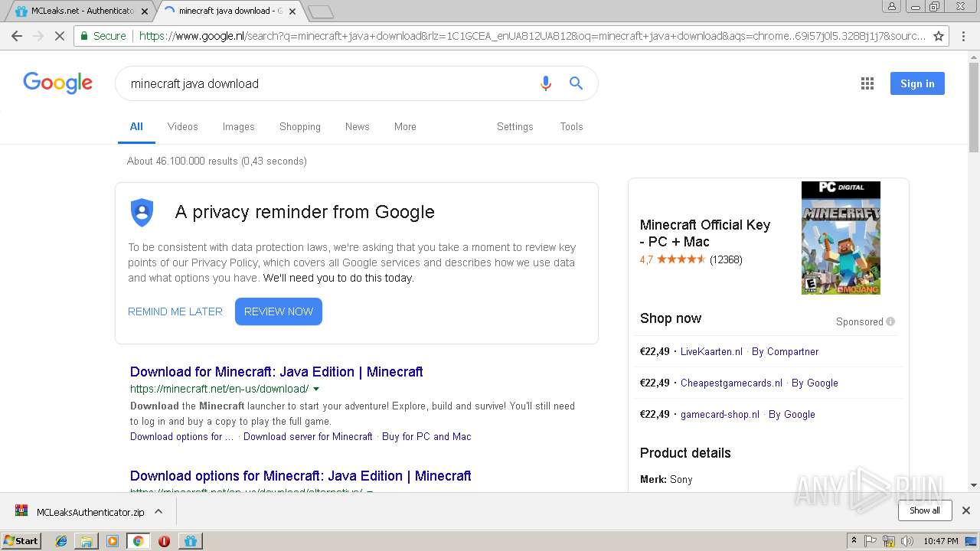Open a new tab
The height and width of the screenshot is (551, 980).
pos(320,11)
